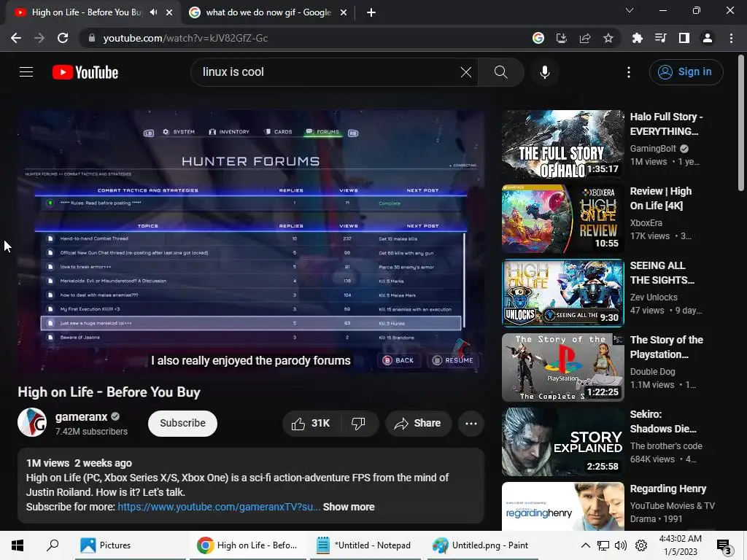Like the video with thumbs up

pos(311,424)
